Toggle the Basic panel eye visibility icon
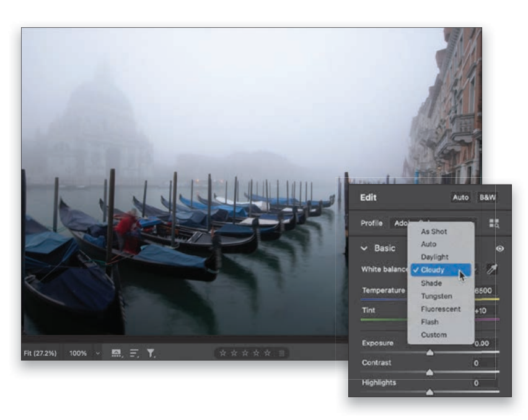This screenshot has height=420, width=528. pos(499,248)
